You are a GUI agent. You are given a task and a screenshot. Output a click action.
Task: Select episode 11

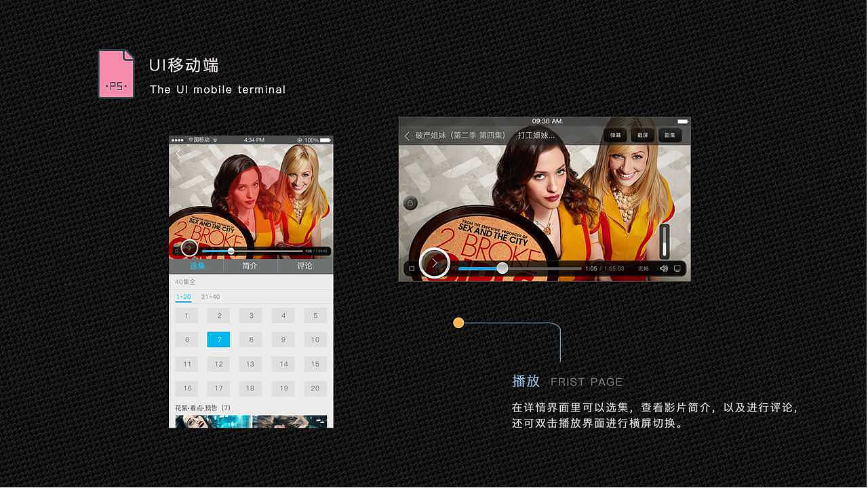click(x=186, y=364)
